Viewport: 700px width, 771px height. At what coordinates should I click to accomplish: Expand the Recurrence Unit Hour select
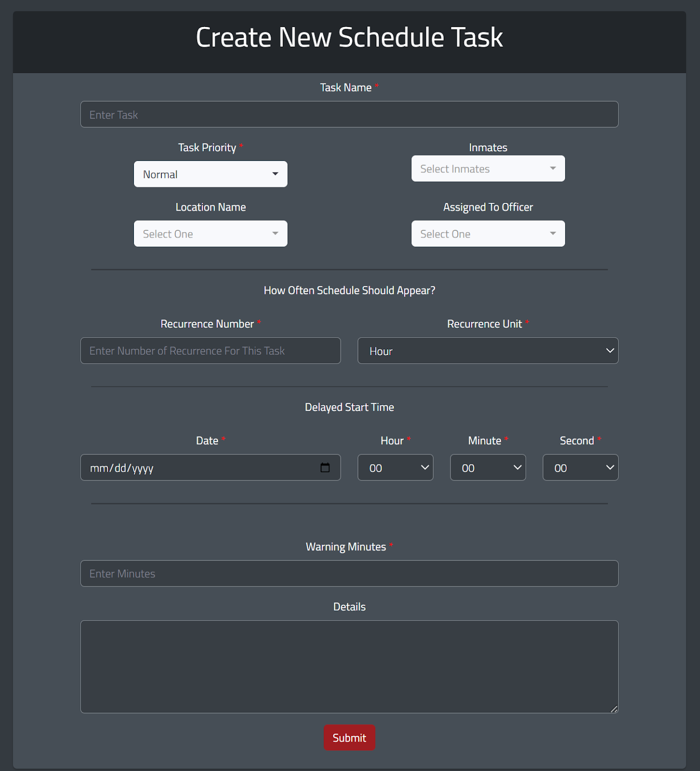click(x=488, y=351)
